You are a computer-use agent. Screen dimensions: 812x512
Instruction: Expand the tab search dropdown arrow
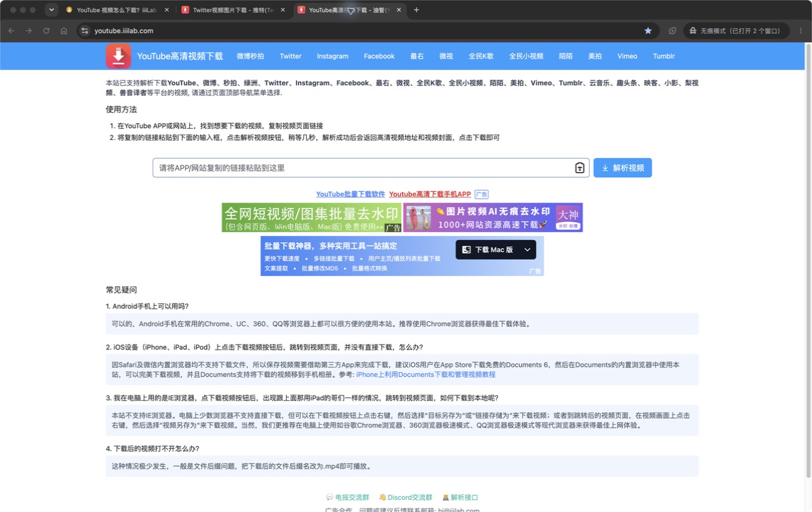pos(51,10)
